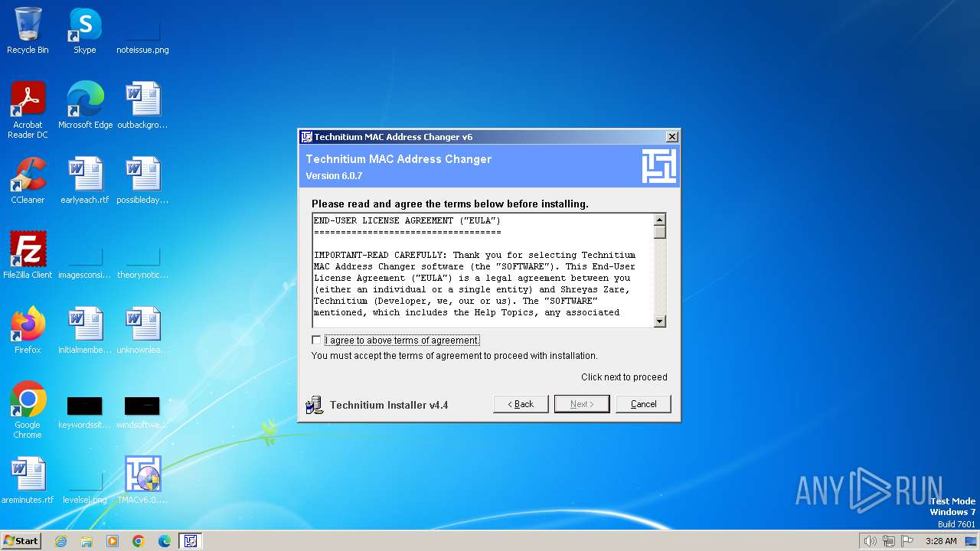
Task: Click inside the EULA license text box
Action: tap(482, 270)
